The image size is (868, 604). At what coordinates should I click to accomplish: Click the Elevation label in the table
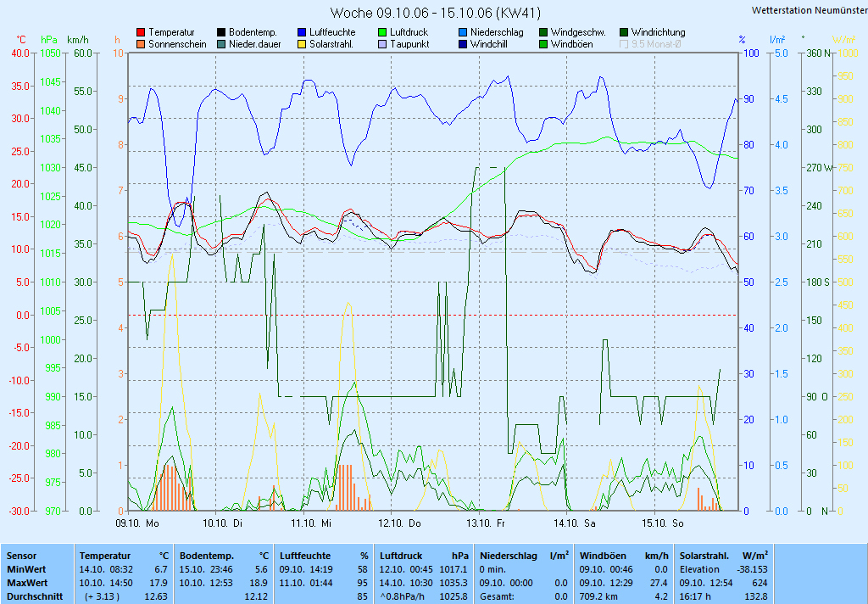tap(699, 570)
